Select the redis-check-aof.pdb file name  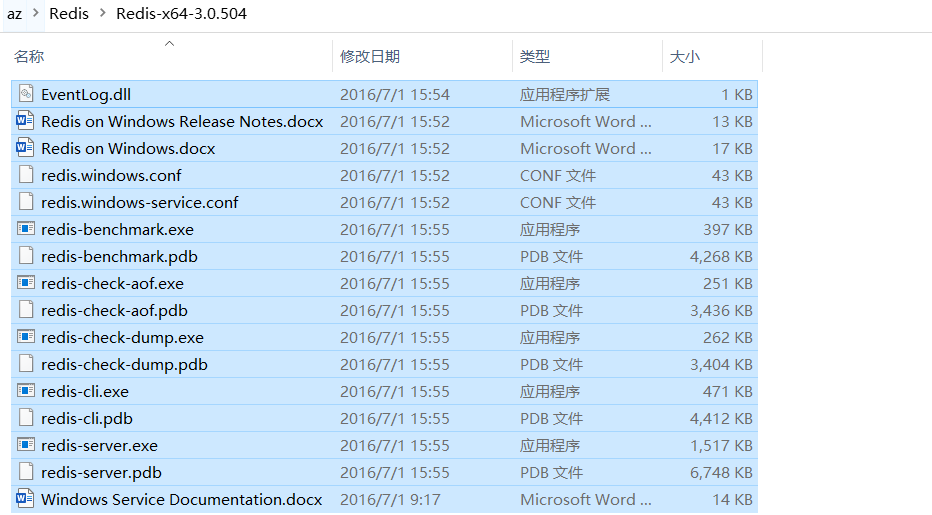tap(114, 310)
